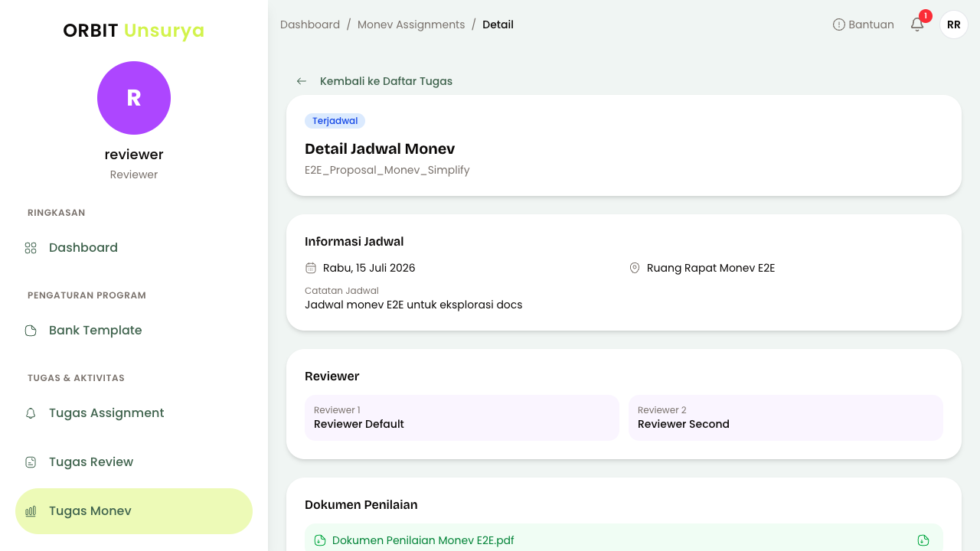Open Dokumen Penilaian Monev E2E.pdf

423,540
